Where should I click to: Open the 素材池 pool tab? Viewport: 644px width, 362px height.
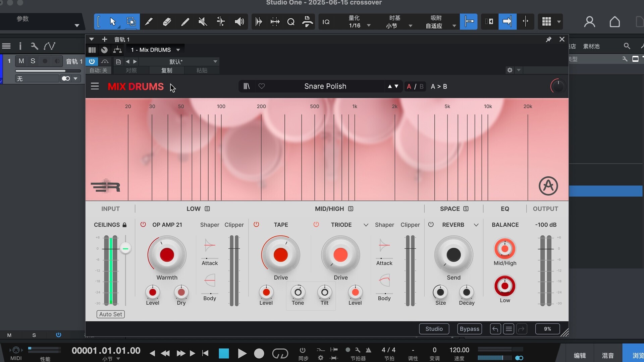point(591,46)
